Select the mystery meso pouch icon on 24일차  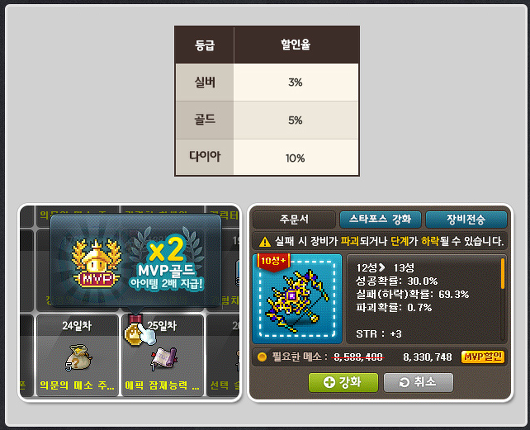(x=78, y=358)
